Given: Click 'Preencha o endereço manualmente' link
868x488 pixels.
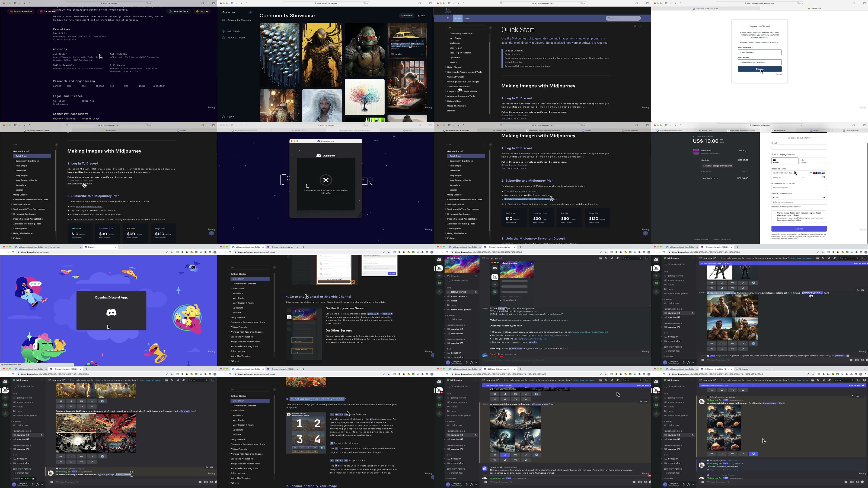Looking at the screenshot, I should 786,206.
